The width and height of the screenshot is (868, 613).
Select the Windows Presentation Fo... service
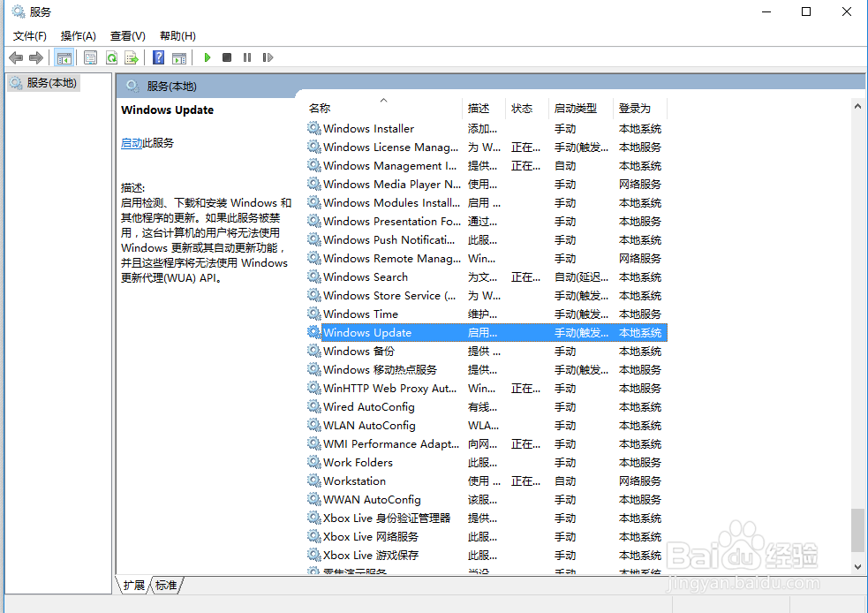click(487, 222)
